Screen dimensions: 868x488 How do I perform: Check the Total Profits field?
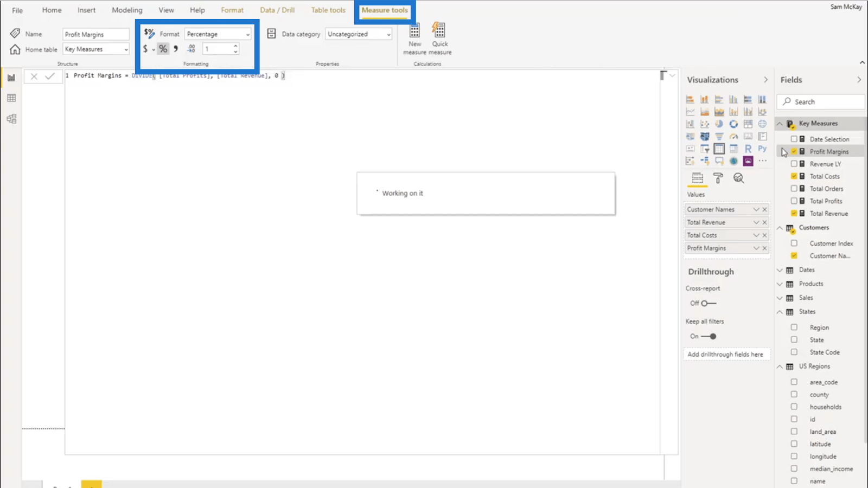click(794, 201)
